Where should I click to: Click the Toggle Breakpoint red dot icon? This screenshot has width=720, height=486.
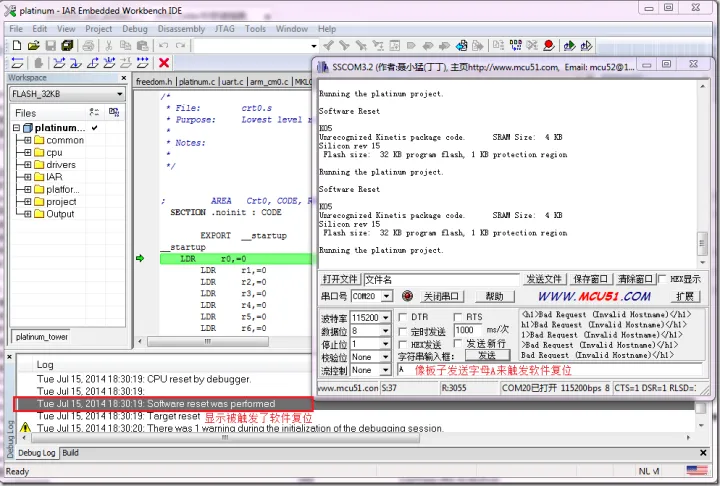549,45
